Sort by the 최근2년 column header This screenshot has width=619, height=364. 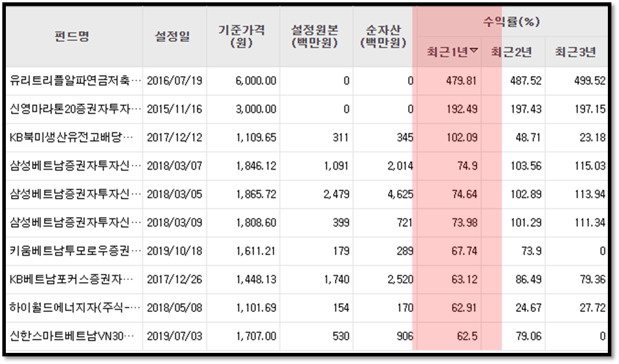coord(511,52)
